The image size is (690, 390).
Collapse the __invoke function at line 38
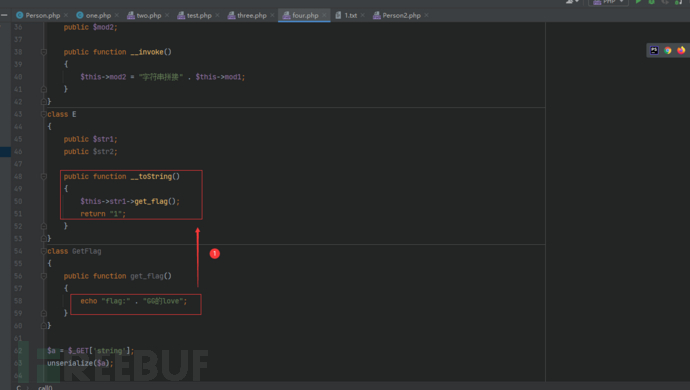coord(44,52)
